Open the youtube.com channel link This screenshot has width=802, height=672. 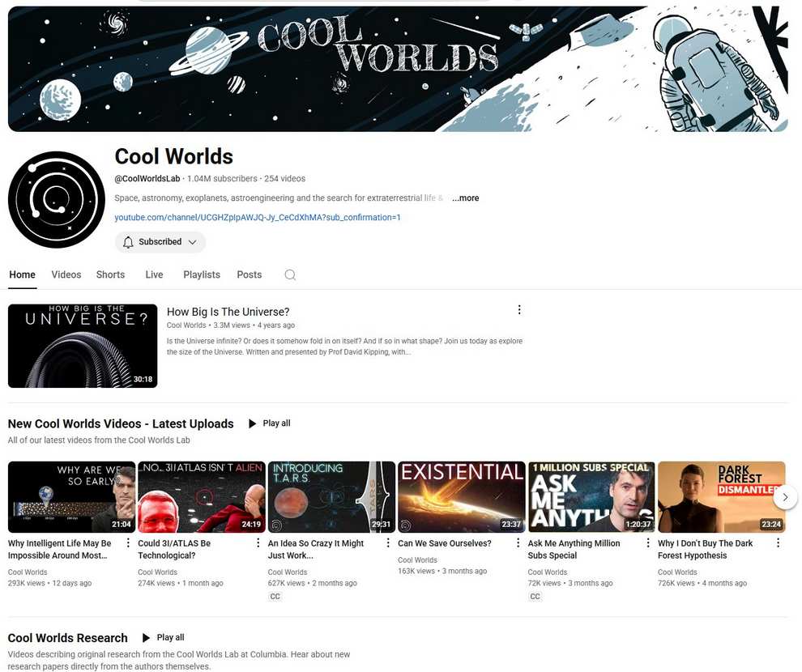258,218
